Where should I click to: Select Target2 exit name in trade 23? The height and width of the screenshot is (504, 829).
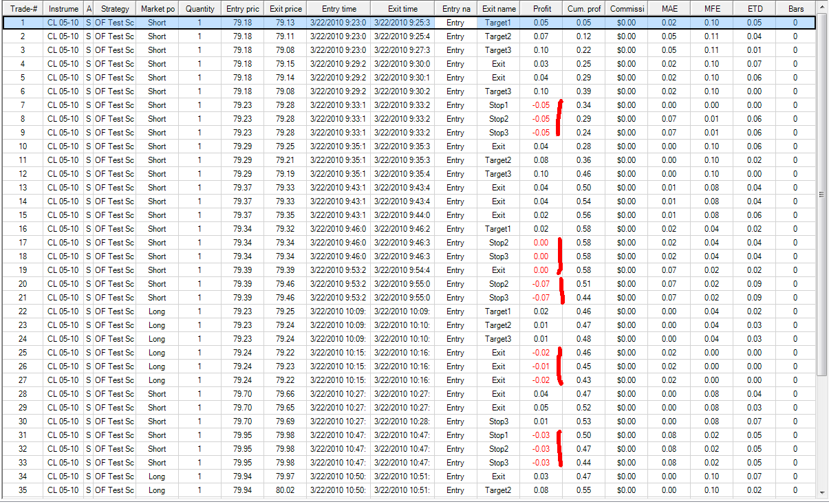(499, 325)
